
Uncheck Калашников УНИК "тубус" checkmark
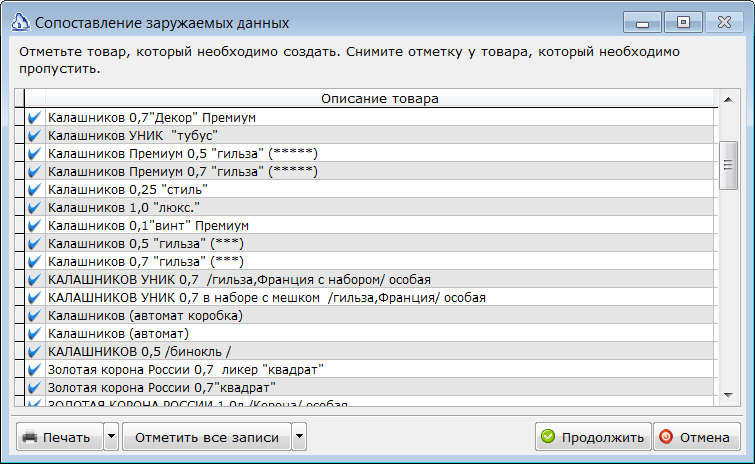pyautogui.click(x=35, y=135)
